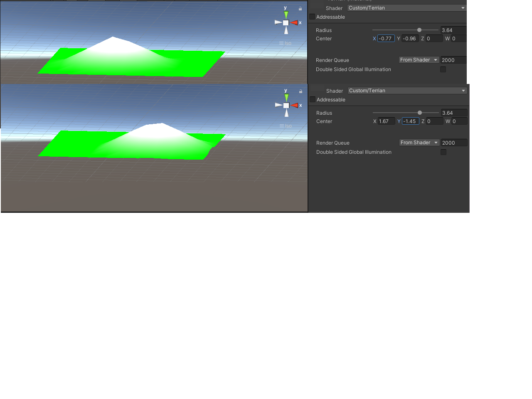532x399 pixels.
Task: Click the Center Y field showing -1.45
Action: click(x=410, y=121)
